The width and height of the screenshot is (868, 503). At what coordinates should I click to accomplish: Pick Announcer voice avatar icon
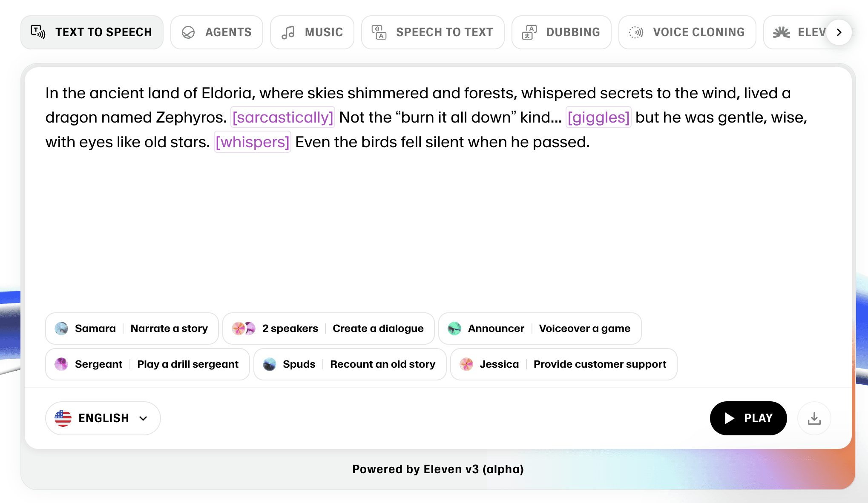coord(454,329)
